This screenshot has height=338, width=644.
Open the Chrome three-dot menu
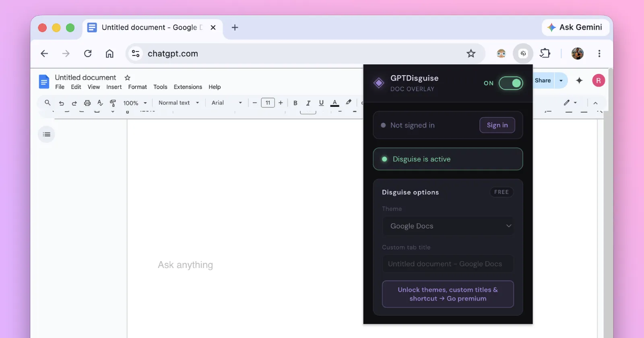pos(599,54)
